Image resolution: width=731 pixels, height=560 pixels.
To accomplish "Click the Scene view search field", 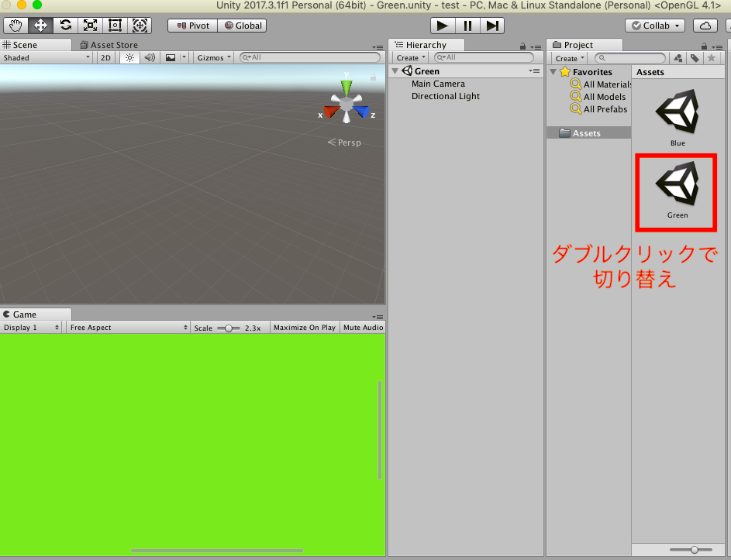I will click(310, 57).
